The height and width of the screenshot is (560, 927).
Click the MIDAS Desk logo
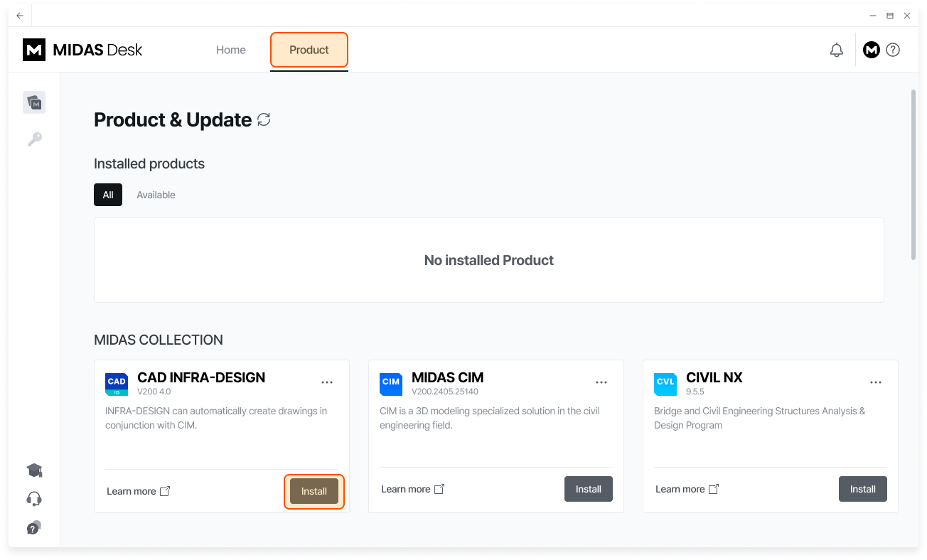(82, 50)
